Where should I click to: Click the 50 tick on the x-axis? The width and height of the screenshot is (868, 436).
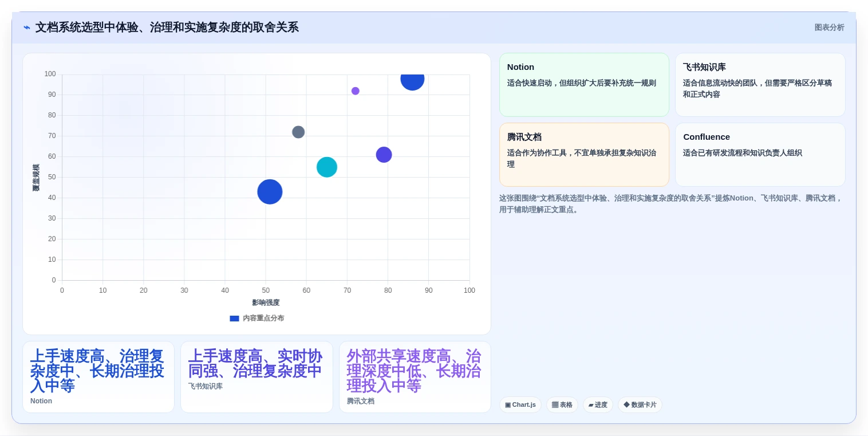(x=266, y=290)
